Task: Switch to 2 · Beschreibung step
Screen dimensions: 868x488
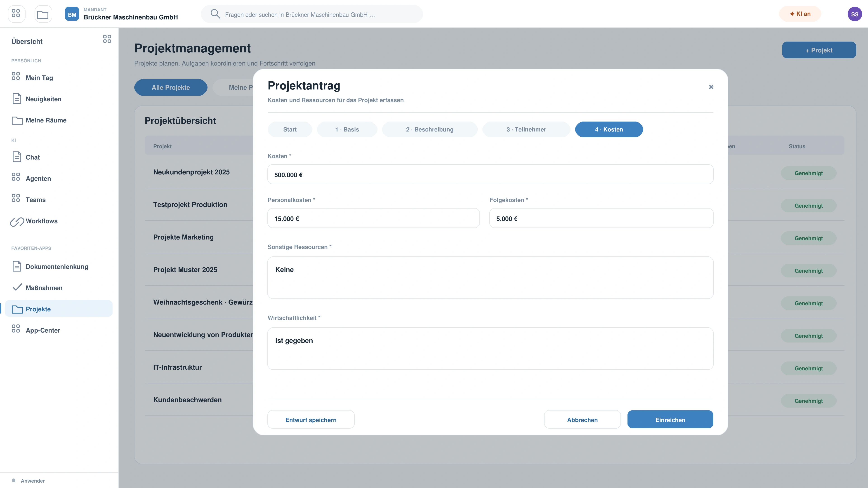Action: 430,129
